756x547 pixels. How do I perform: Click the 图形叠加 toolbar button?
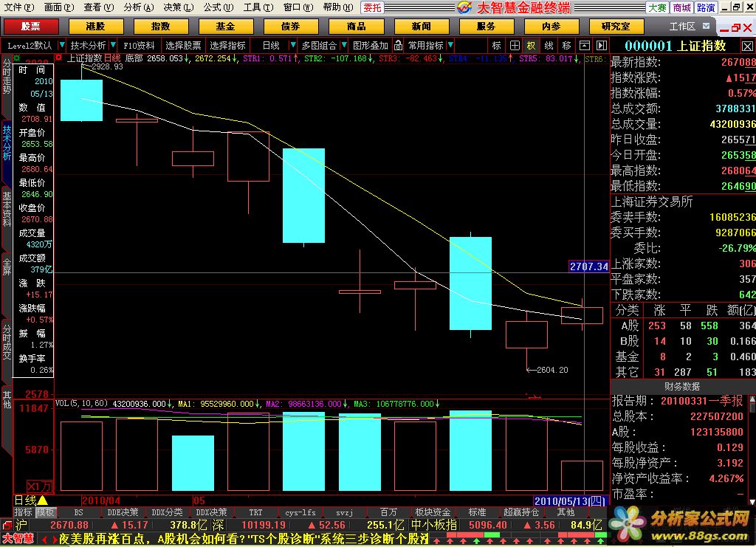[x=371, y=45]
